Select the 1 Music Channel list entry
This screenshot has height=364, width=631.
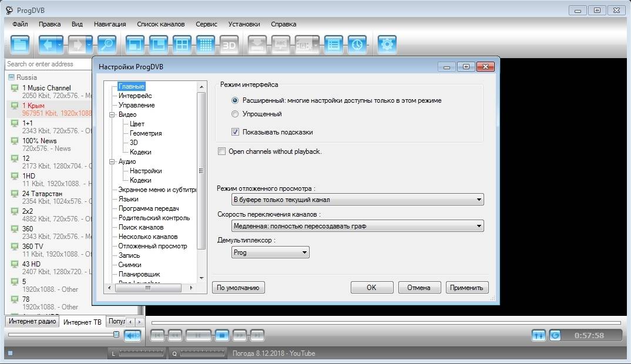tap(51, 92)
